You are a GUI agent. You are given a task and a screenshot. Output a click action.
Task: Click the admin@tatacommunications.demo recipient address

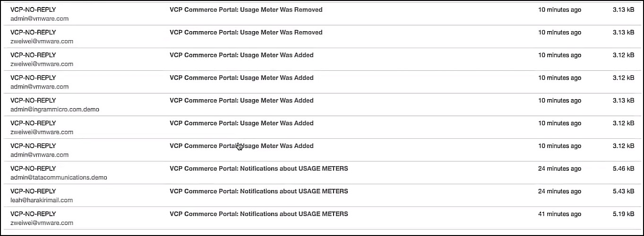pos(59,177)
